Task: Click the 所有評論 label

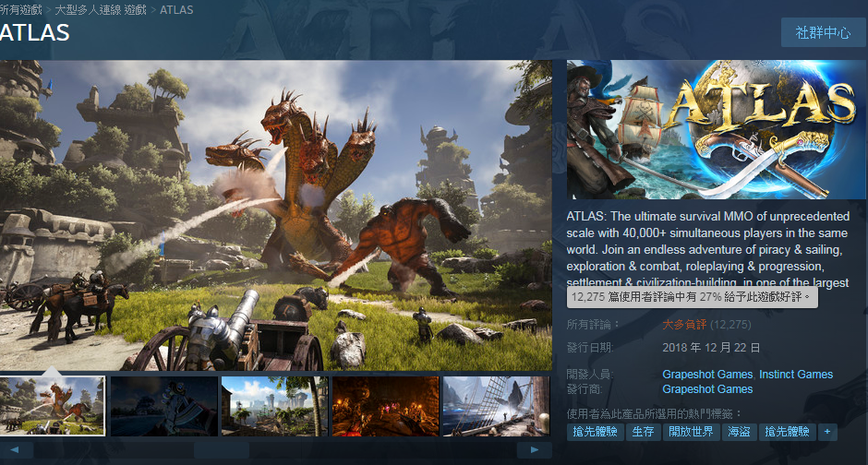Action: click(x=593, y=325)
